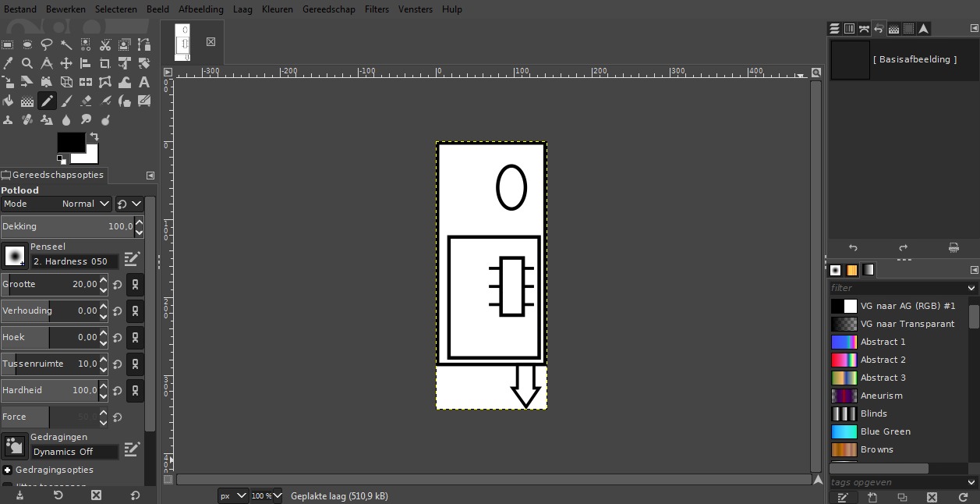980x504 pixels.
Task: Toggle link Grootte size to brush default
Action: [135, 285]
